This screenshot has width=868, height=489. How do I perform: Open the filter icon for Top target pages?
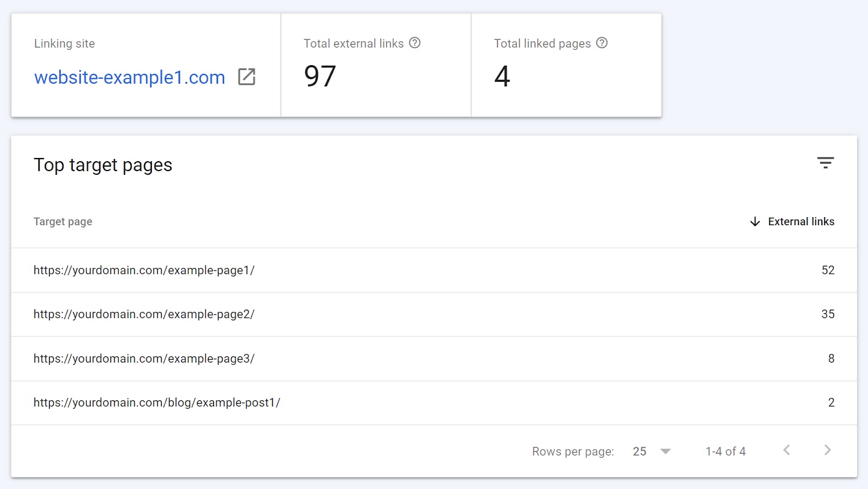point(825,162)
